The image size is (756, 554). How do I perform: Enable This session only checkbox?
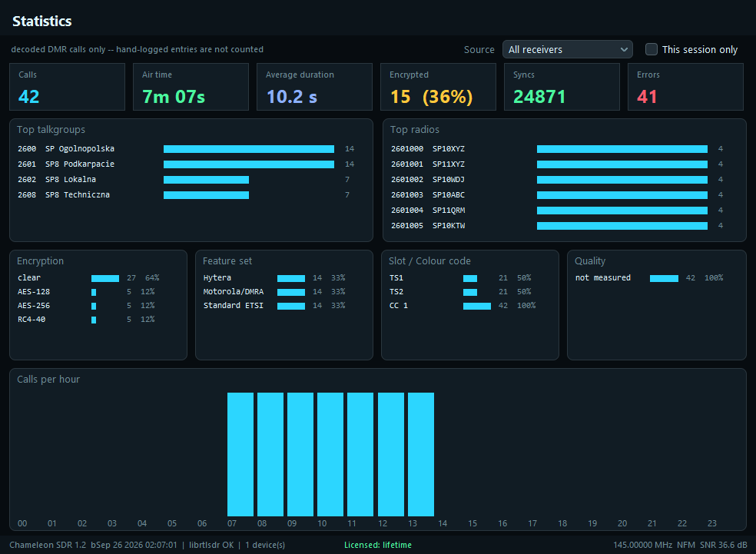(651, 49)
